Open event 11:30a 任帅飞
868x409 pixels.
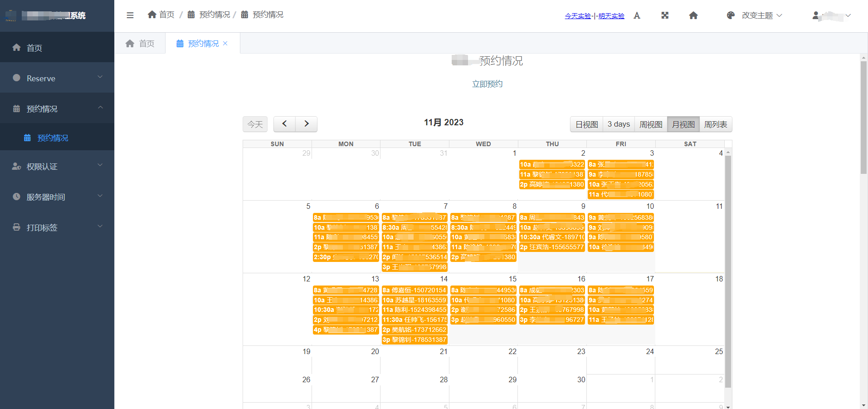(414, 320)
